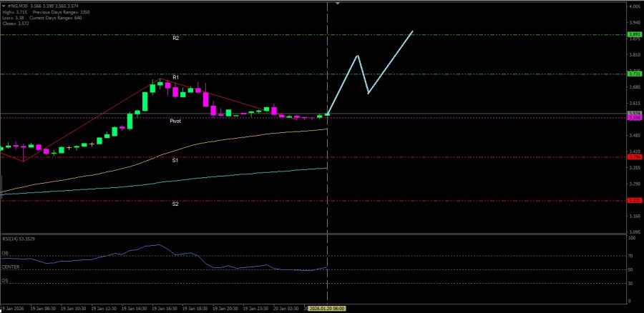Click the grey current price 3.574 tag
The width and height of the screenshot is (644, 313).
tap(635, 113)
